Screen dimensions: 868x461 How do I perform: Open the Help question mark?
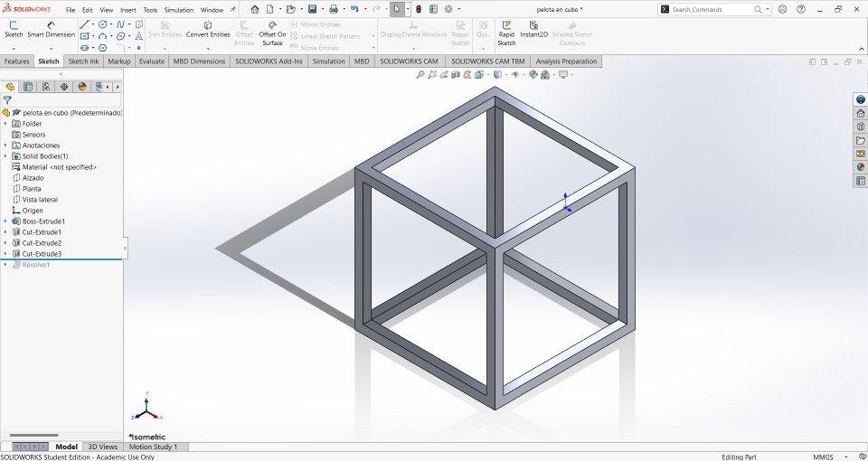(x=801, y=9)
